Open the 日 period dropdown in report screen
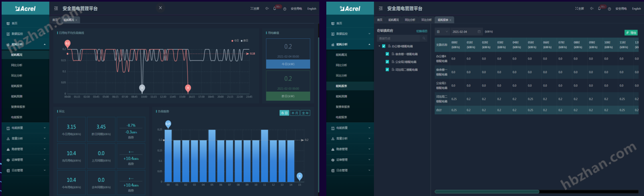 point(442,31)
